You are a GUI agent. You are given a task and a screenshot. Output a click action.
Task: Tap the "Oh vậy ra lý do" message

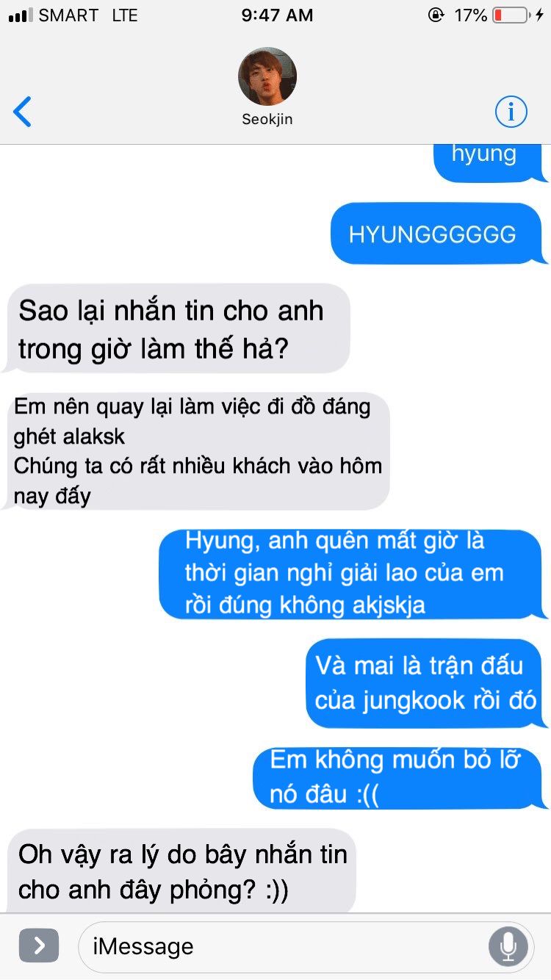point(181,871)
